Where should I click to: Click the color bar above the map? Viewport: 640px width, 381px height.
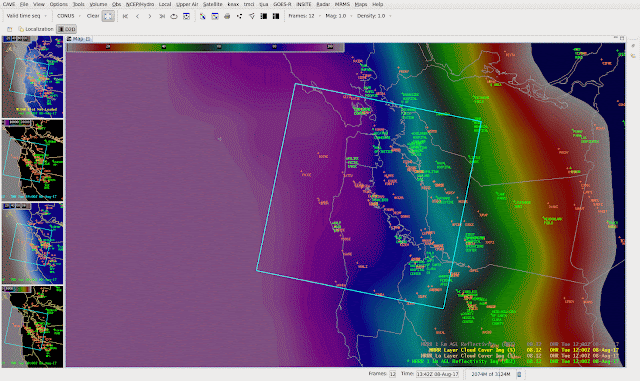click(x=206, y=47)
